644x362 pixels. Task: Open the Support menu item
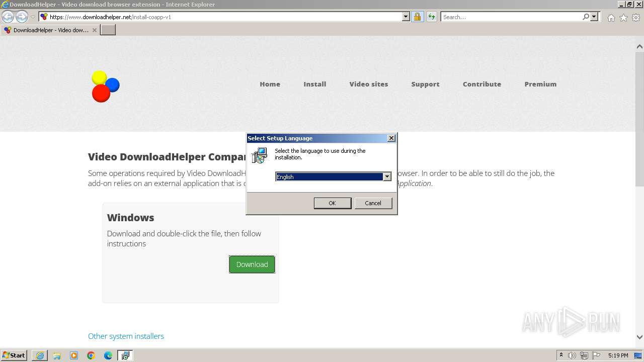(425, 84)
